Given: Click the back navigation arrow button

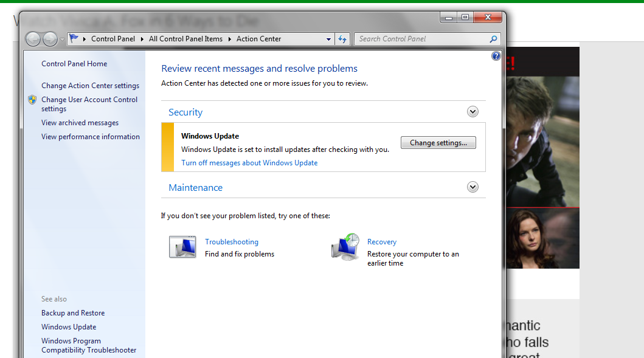Looking at the screenshot, I should [x=33, y=39].
